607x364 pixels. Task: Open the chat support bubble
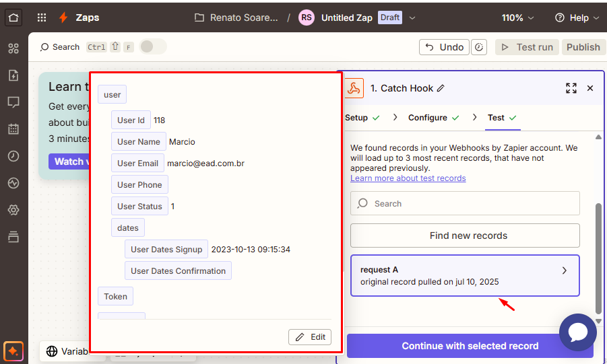pos(578,332)
